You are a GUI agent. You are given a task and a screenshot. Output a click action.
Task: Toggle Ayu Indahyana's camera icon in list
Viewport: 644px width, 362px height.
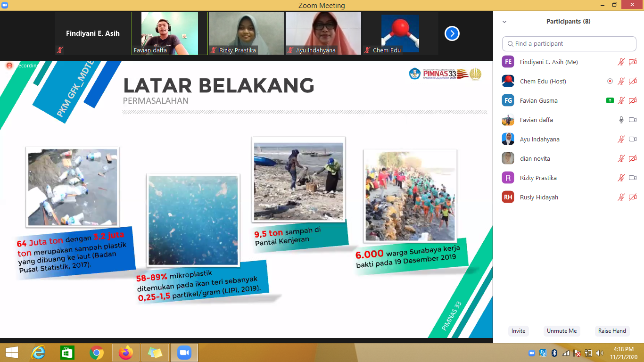[633, 139]
